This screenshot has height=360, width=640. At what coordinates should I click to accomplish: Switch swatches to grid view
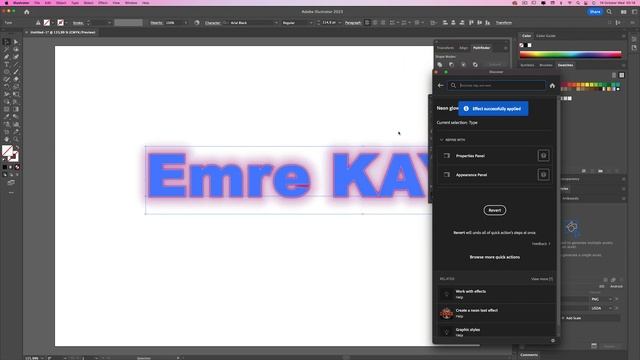tap(622, 75)
